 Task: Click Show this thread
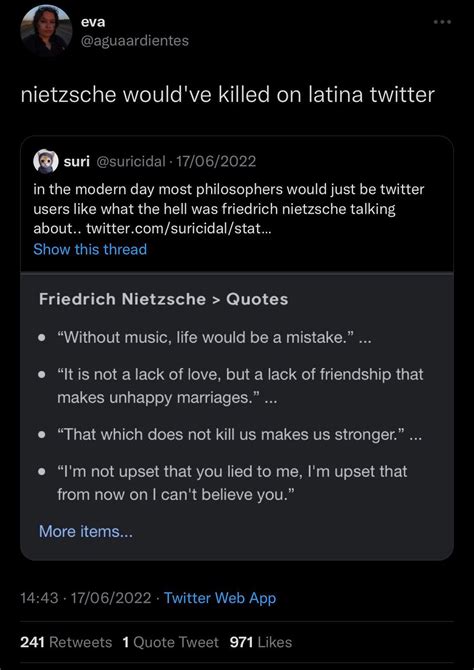pos(90,249)
